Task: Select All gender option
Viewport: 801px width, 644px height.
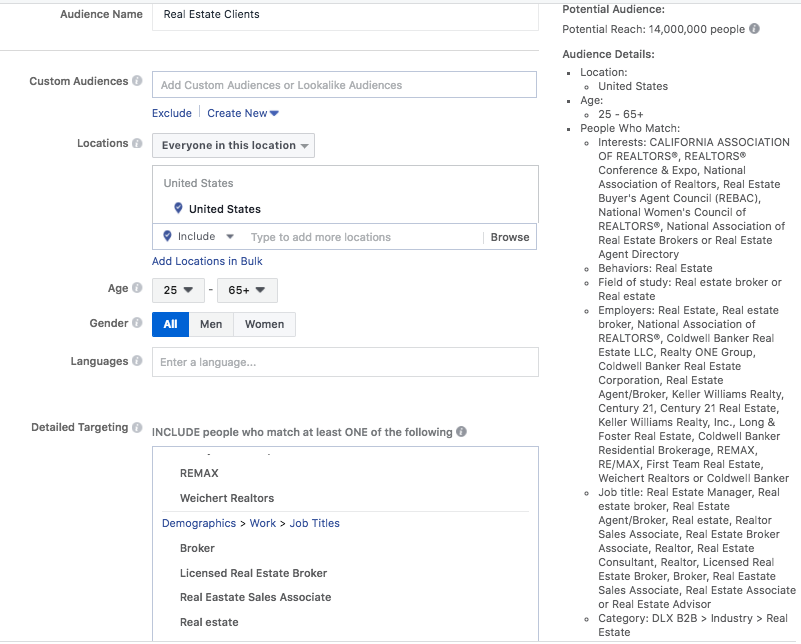Action: pyautogui.click(x=171, y=324)
